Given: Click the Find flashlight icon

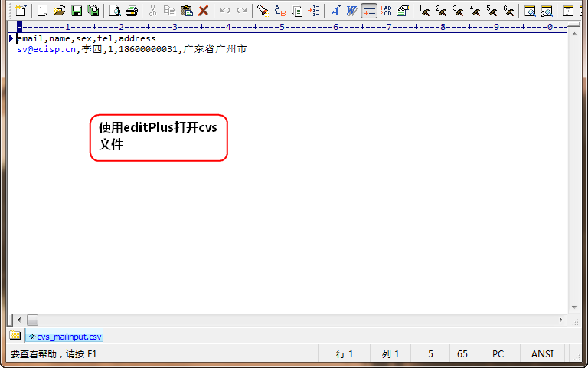Looking at the screenshot, I should click(x=263, y=11).
